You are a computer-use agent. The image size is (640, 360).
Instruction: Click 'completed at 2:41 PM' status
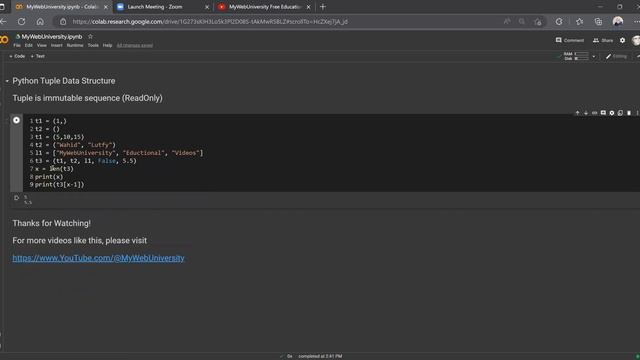(x=320, y=356)
